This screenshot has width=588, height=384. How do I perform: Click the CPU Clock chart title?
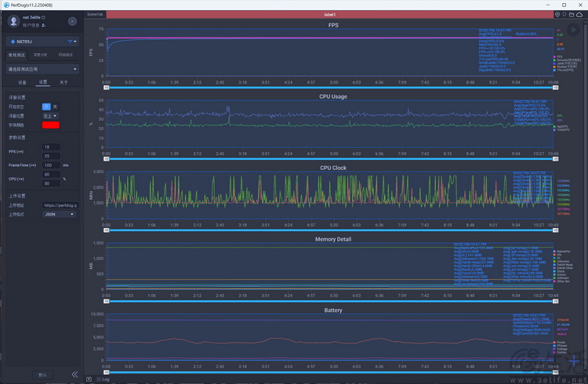[x=333, y=168]
